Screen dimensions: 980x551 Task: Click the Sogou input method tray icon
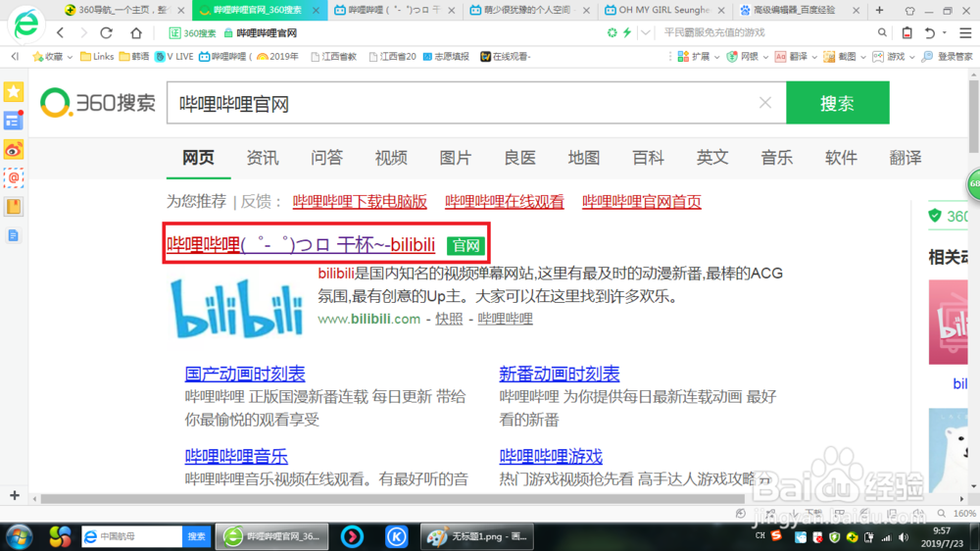(x=776, y=536)
